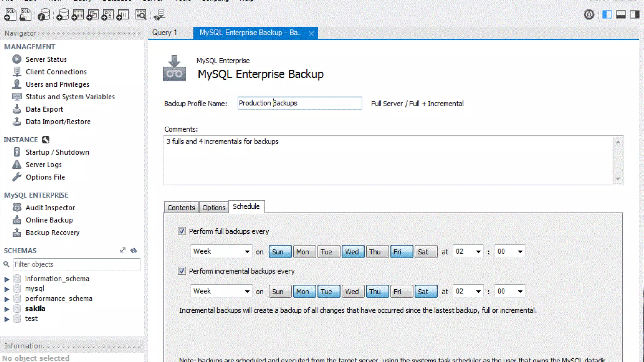Image resolution: width=644 pixels, height=362 pixels.
Task: Open Backup Recovery
Action: pos(53,233)
